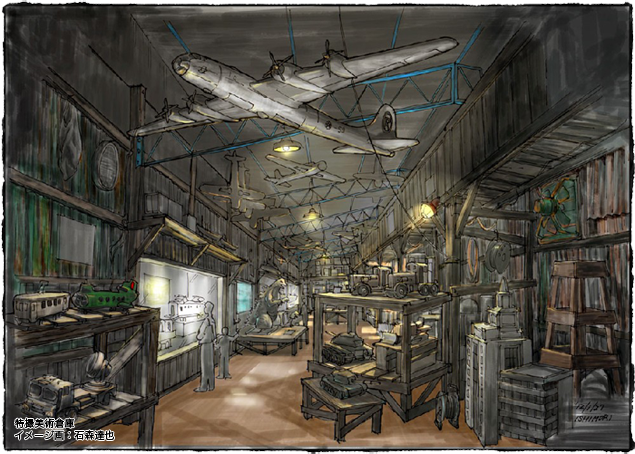Click the miniature skyscraper building model
Image resolution: width=635 pixels, height=454 pixels.
[x=495, y=370]
